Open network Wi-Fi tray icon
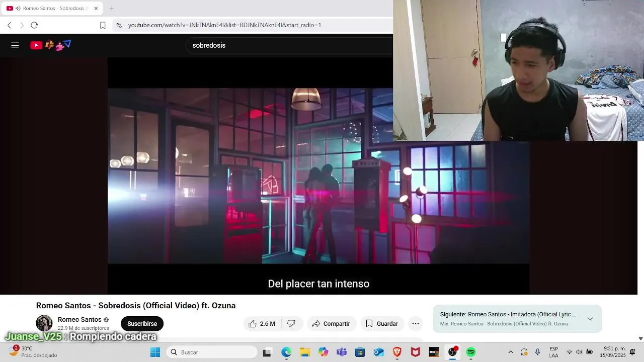 point(570,352)
